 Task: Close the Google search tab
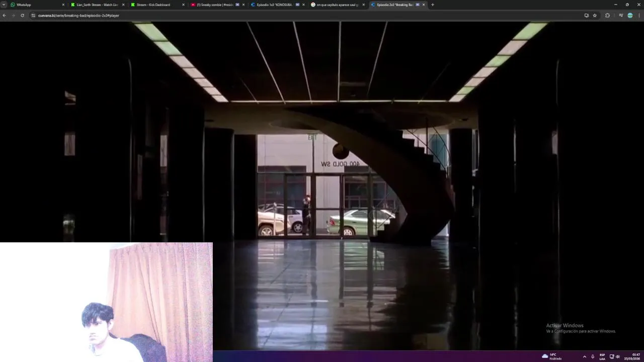coord(363,5)
